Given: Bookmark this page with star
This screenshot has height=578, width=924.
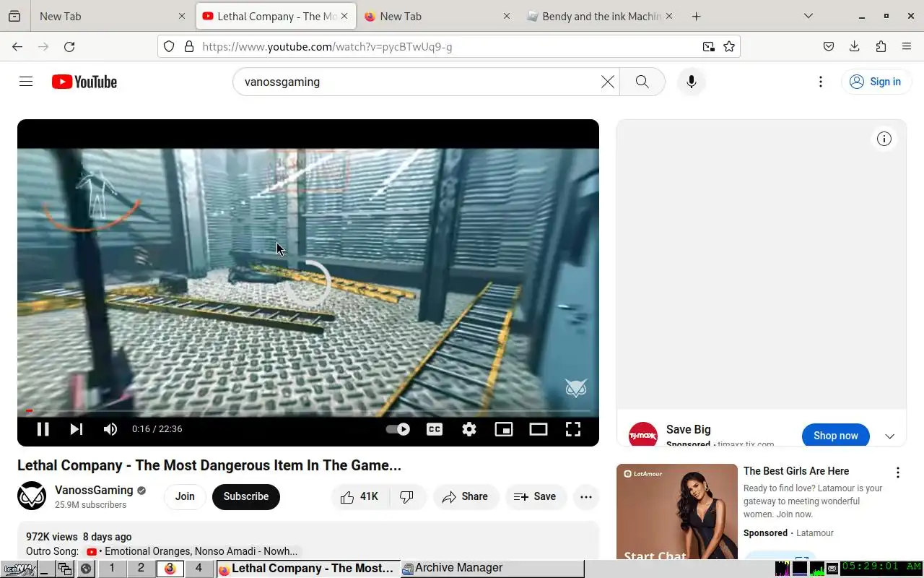Looking at the screenshot, I should coord(729,46).
